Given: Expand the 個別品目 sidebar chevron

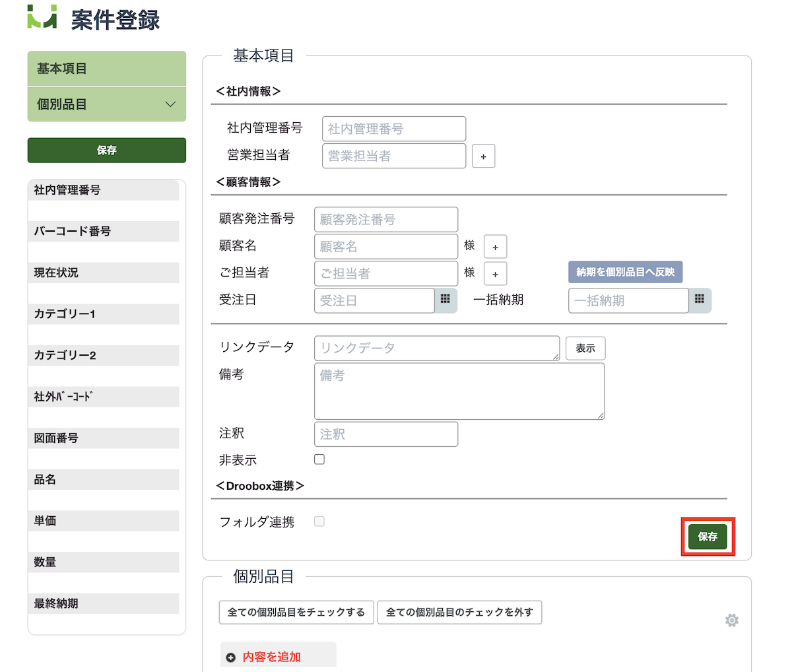Looking at the screenshot, I should [x=170, y=104].
